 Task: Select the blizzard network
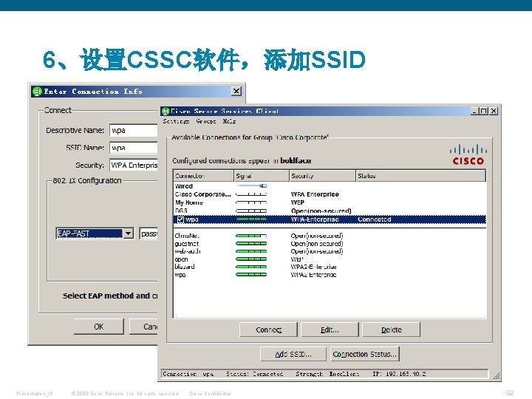[x=330, y=267]
